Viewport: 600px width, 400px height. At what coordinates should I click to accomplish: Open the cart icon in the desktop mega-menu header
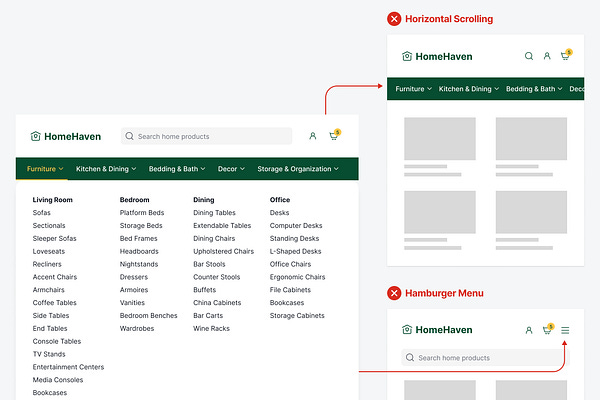[334, 136]
